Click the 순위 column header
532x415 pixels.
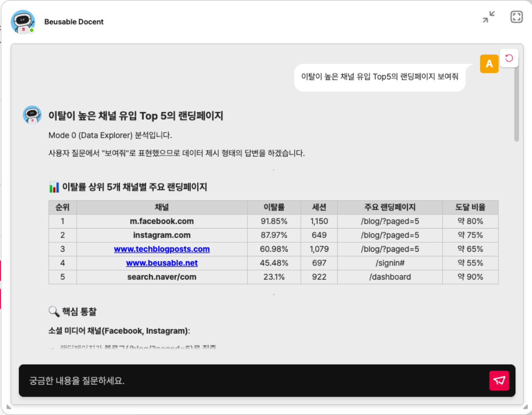coord(63,207)
